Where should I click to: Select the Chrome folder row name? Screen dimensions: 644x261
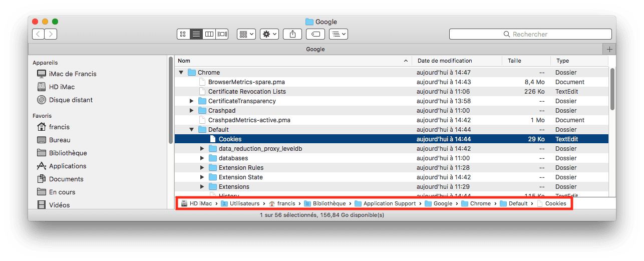[x=209, y=73]
